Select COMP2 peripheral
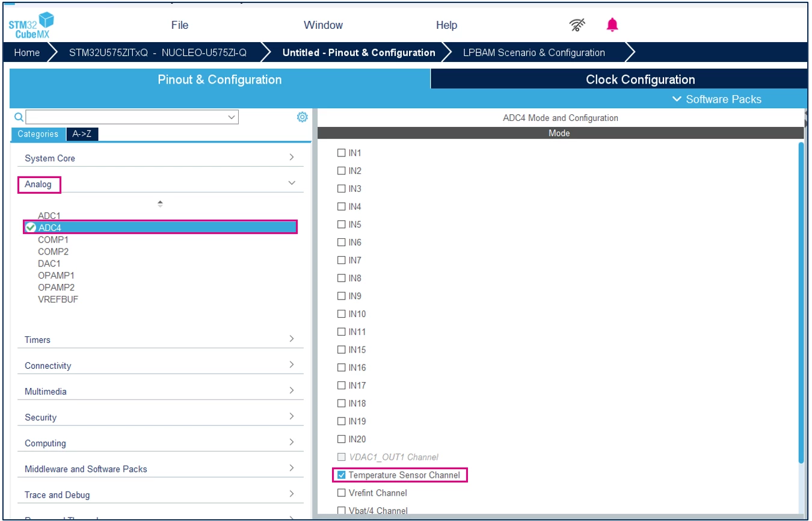Screen dimensions: 812x521 (53, 251)
